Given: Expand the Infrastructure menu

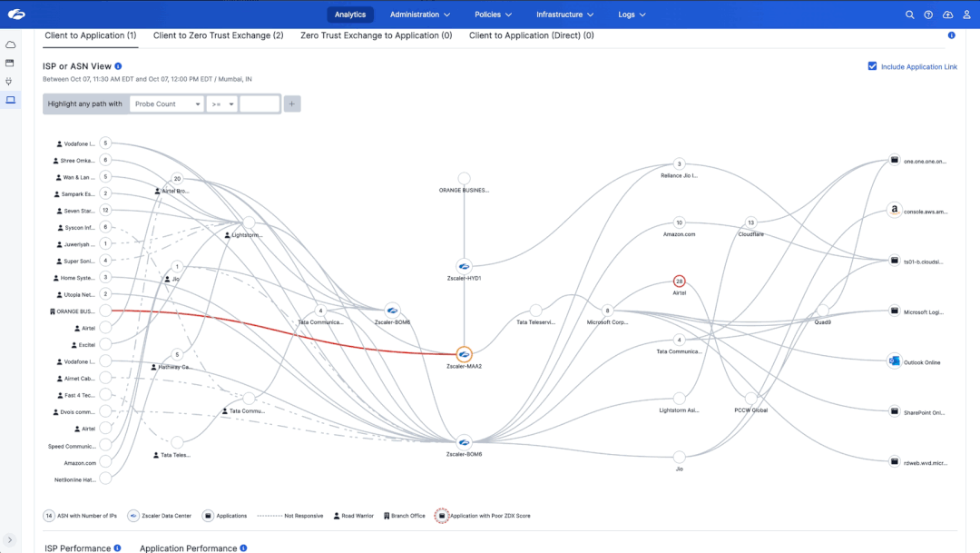Looking at the screenshot, I should 563,15.
